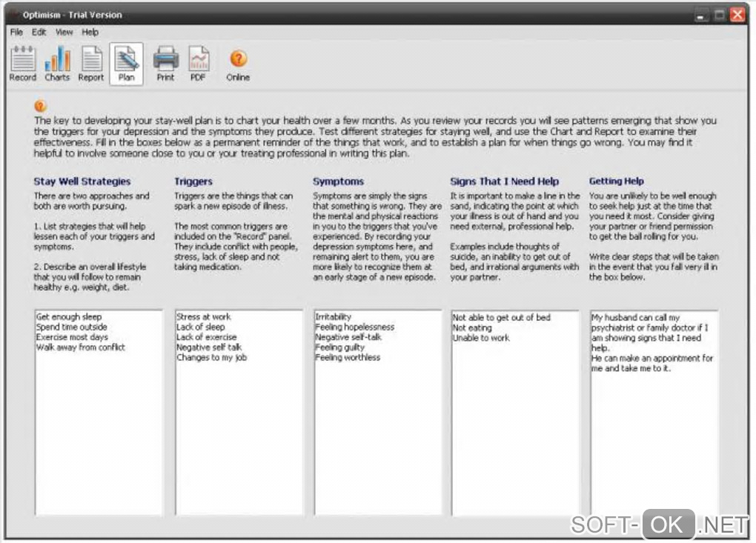Click the 'Signs That I Need Help' heading
Screen dimensions: 756x543
[x=505, y=181]
